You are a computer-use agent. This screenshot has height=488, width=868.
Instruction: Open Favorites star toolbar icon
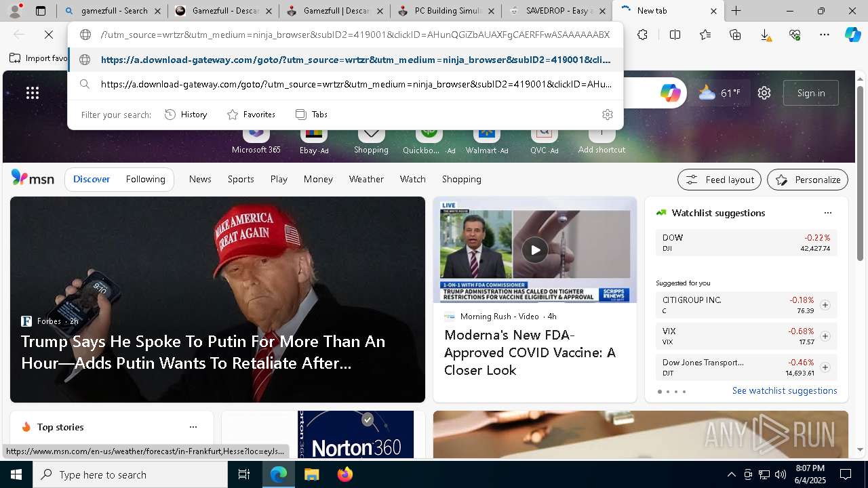705,35
